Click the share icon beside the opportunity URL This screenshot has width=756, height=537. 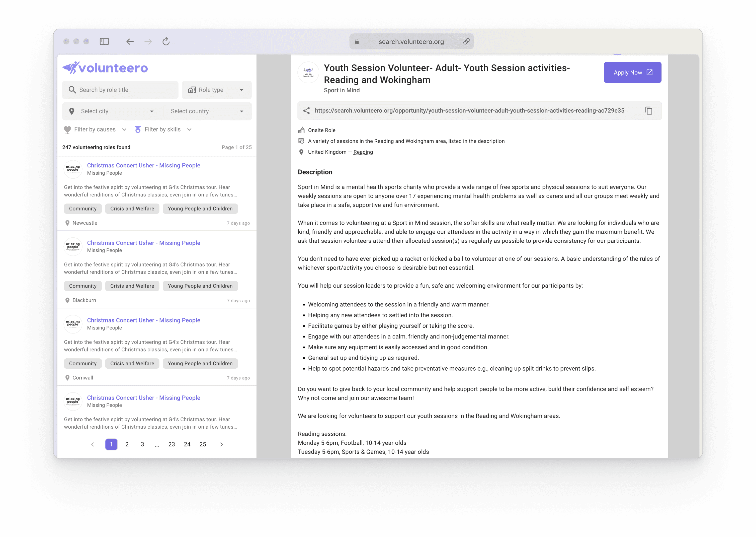click(306, 111)
